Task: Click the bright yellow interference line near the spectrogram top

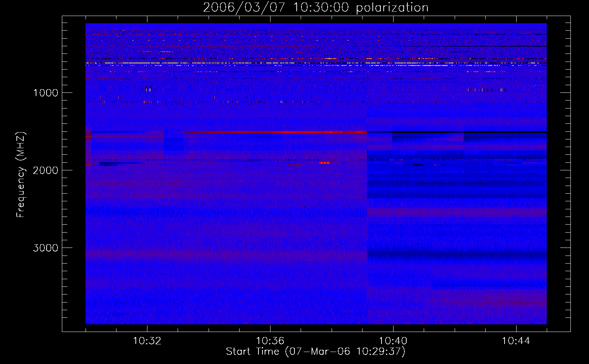Action: click(x=316, y=63)
